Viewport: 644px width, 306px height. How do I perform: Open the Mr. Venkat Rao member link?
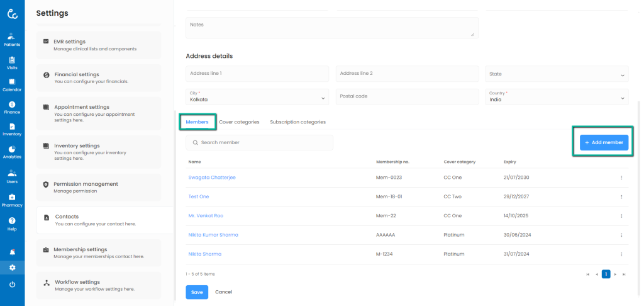[206, 216]
